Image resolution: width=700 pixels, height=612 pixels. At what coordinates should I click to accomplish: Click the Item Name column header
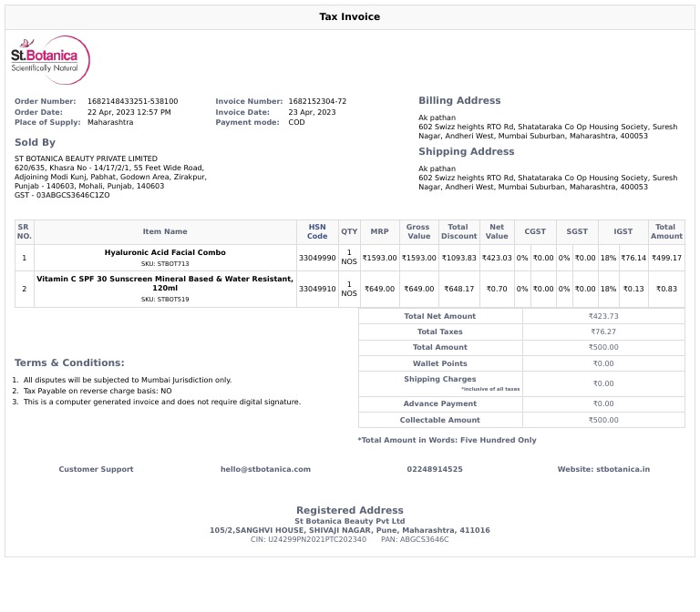165,231
